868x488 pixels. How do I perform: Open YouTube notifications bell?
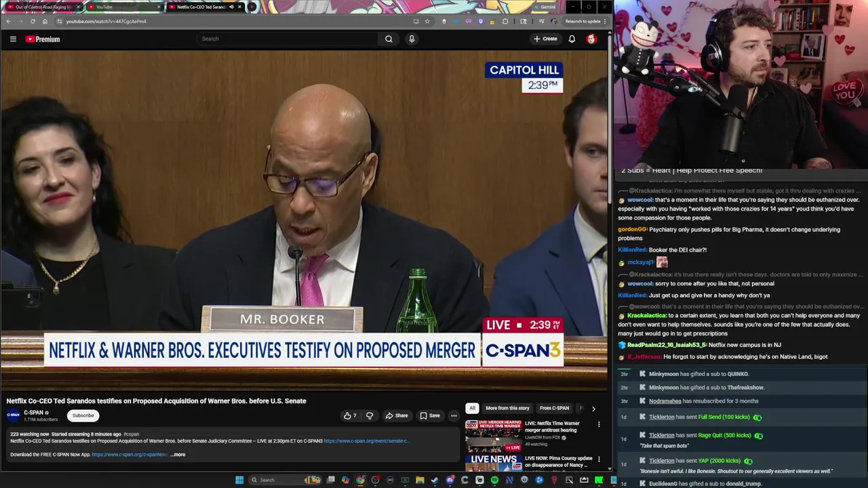pyautogui.click(x=572, y=39)
